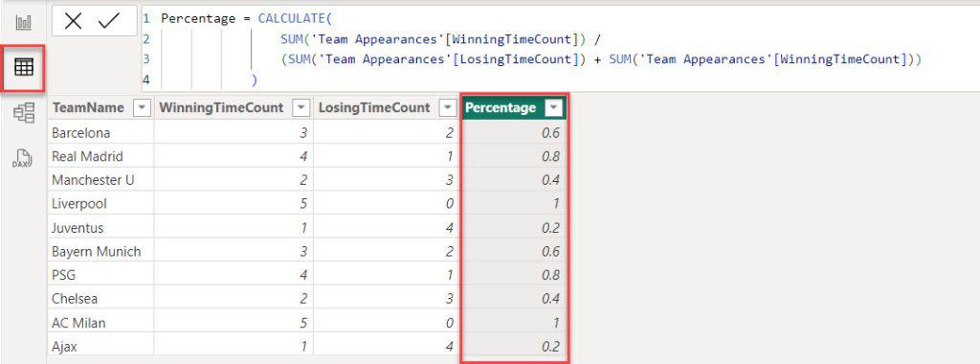
Task: Open TeamName column filter dropdown
Action: click(143, 108)
